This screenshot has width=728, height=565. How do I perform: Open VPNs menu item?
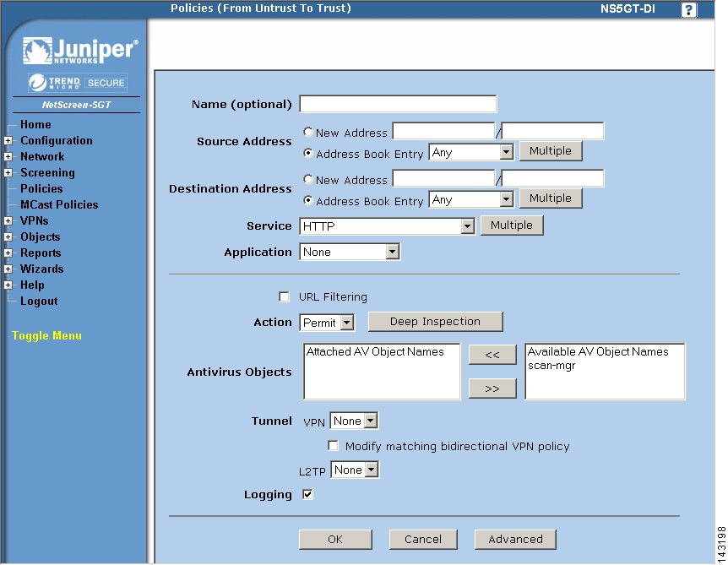34,221
